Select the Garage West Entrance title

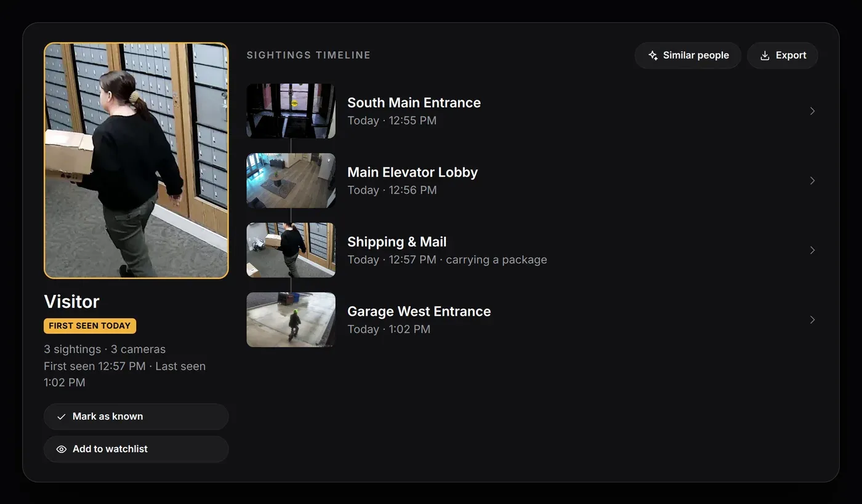coord(419,311)
